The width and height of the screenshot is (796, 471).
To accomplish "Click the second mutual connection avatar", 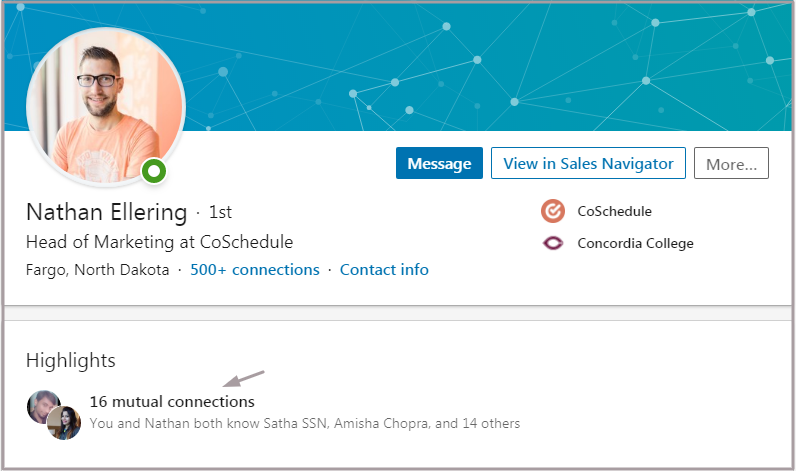I will click(x=64, y=423).
